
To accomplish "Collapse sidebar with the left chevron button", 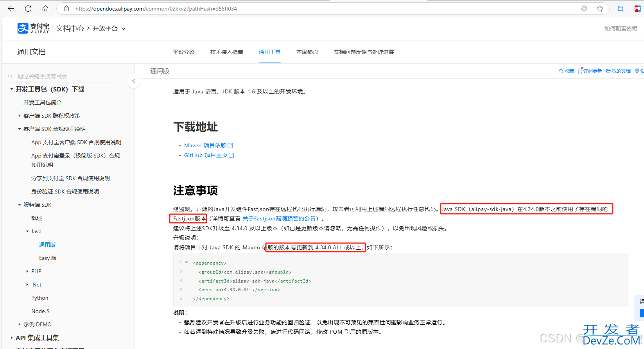I will click(x=134, y=81).
